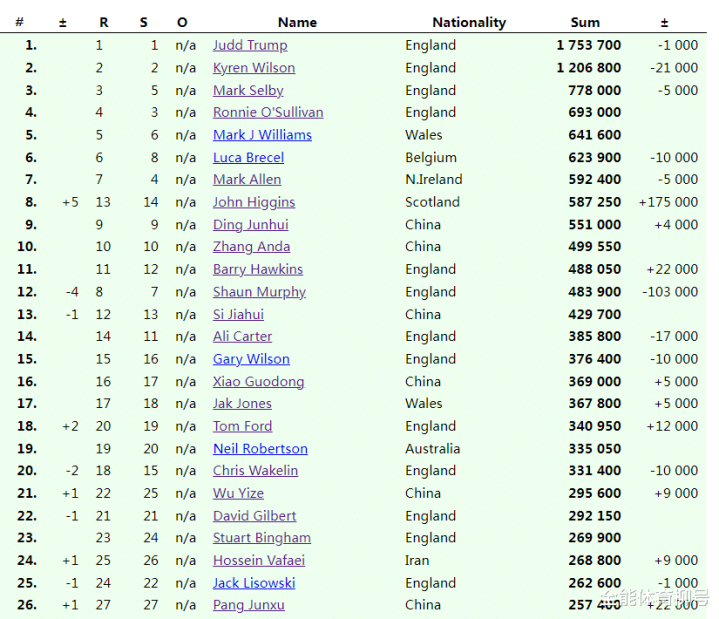Click the Kyren Wilson link

click(254, 68)
